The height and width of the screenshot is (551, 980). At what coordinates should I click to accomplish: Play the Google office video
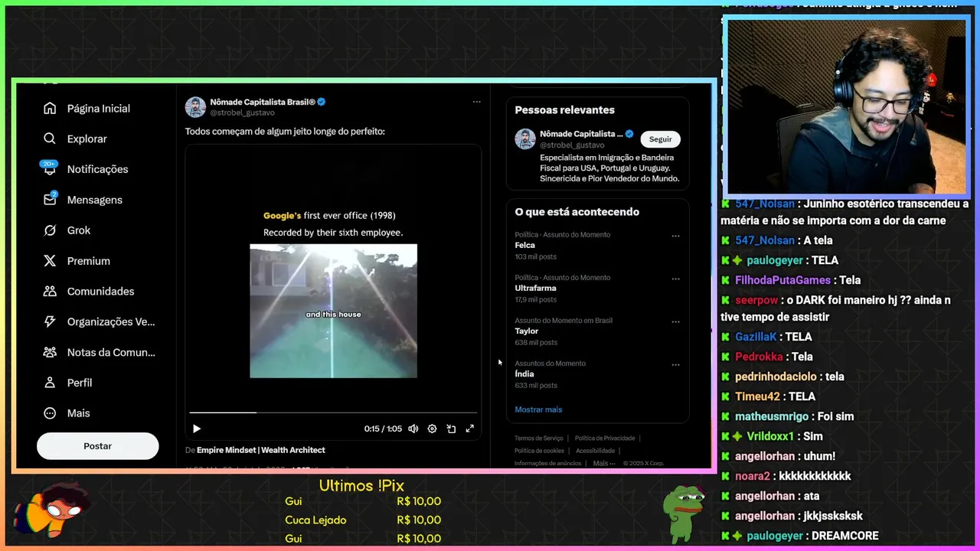tap(196, 429)
